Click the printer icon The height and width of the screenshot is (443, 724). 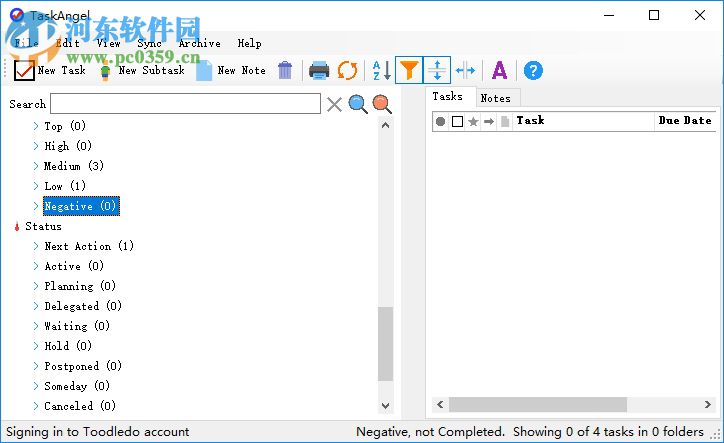(319, 71)
